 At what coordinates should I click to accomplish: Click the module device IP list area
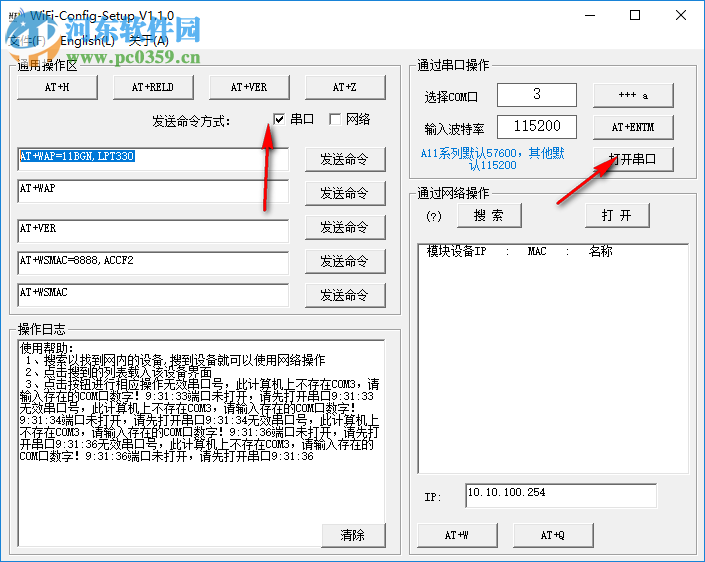click(x=553, y=359)
